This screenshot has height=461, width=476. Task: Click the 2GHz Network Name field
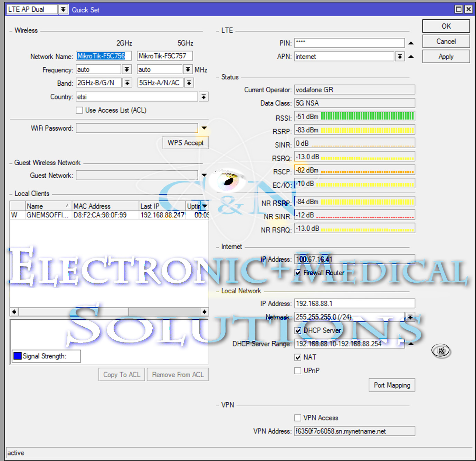coord(104,56)
